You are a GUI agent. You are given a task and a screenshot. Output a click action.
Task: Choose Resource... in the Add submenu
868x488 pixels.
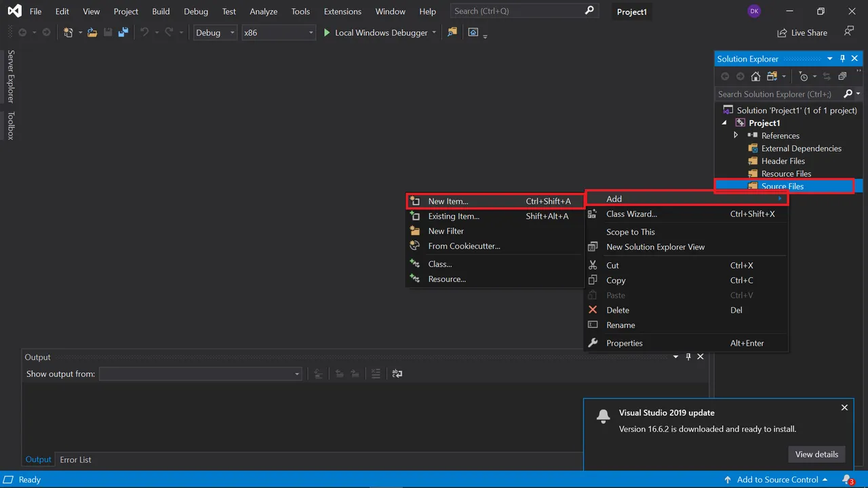[x=495, y=279]
